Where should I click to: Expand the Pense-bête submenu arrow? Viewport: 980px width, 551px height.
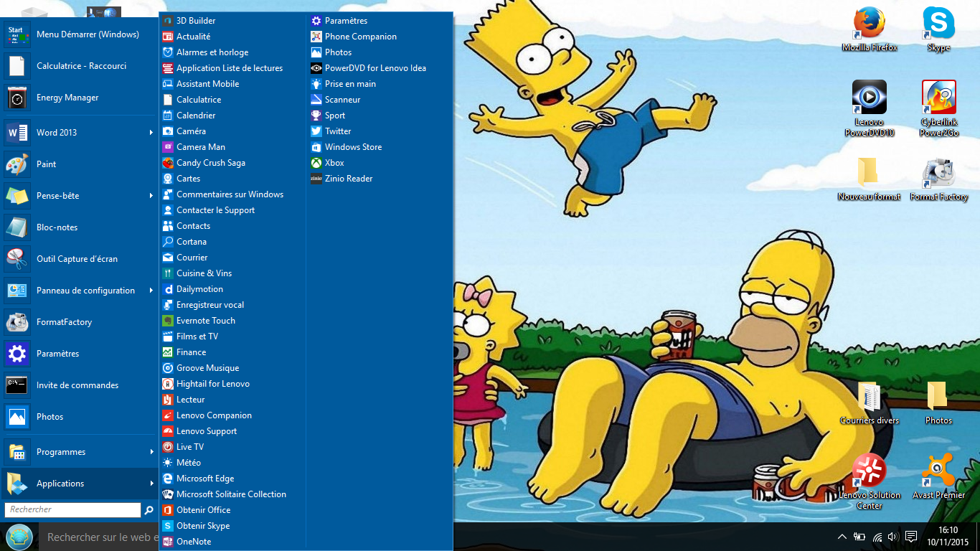click(x=151, y=196)
